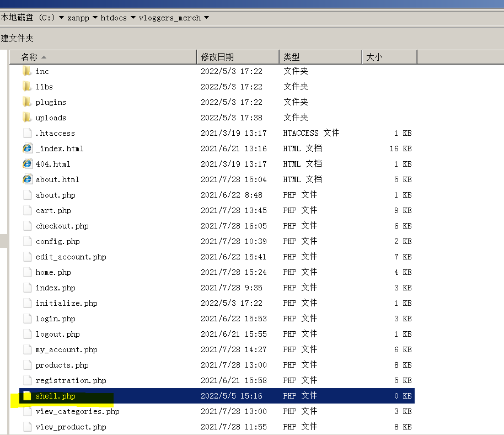The image size is (504, 435).
Task: Select the file name inc
Action: pyautogui.click(x=42, y=71)
